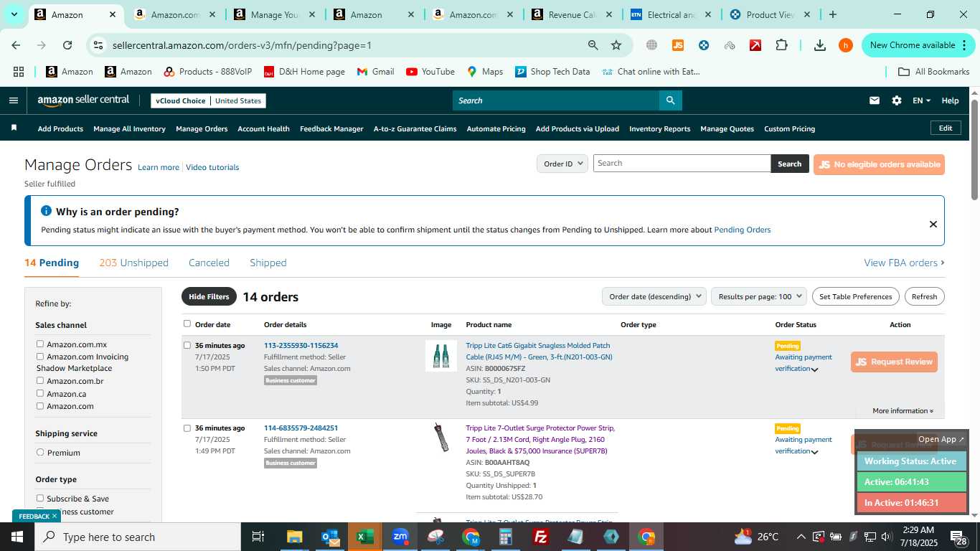The height and width of the screenshot is (551, 980).
Task: Click the bookmark flag icon in nav bar
Action: 14,128
